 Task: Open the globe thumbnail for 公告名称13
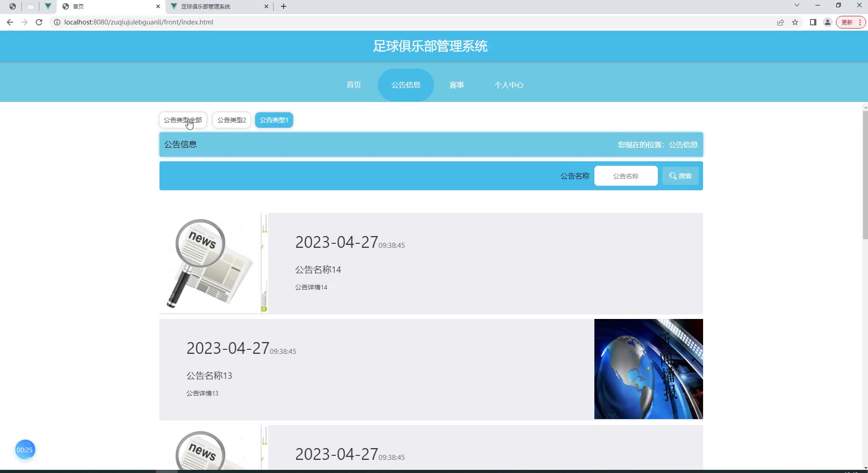click(x=648, y=369)
